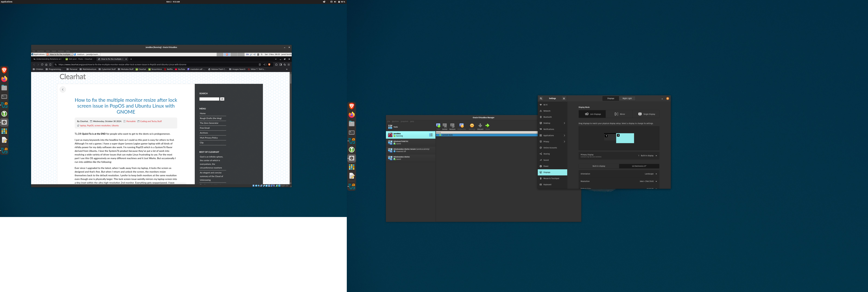Image resolution: width=868 pixels, height=292 pixels.
Task: Show more bookmarks chevron in Brave
Action: 287,69
